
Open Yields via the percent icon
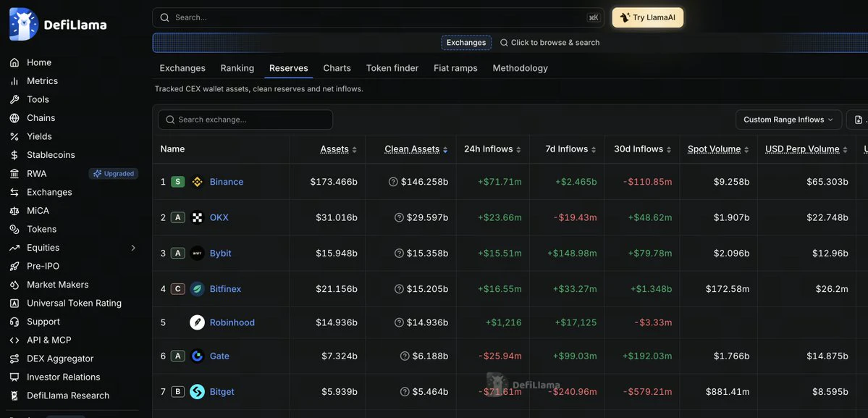pos(15,137)
